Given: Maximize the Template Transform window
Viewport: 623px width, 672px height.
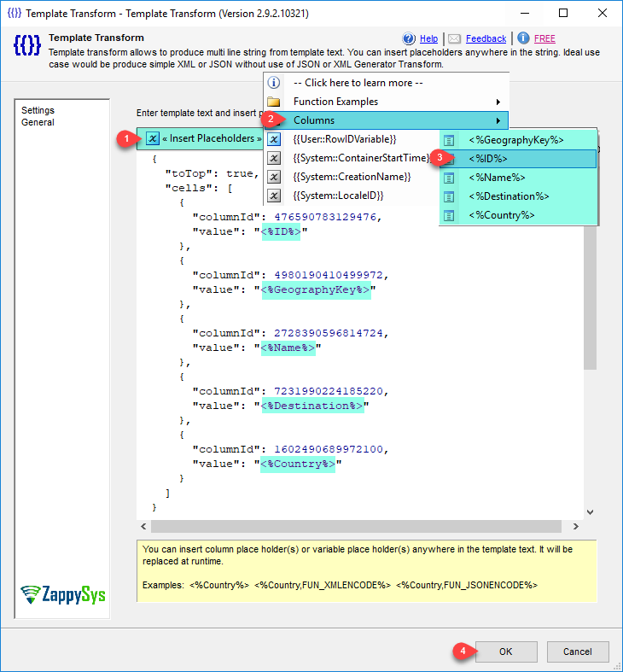Looking at the screenshot, I should (563, 13).
